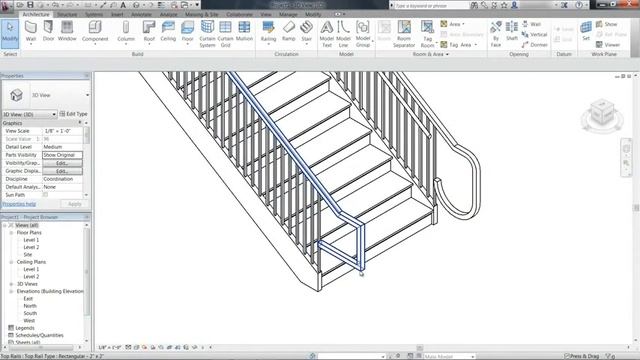640x360 pixels.
Task: Select Schedules/Quantities in Project Browser
Action: pyautogui.click(x=39, y=336)
